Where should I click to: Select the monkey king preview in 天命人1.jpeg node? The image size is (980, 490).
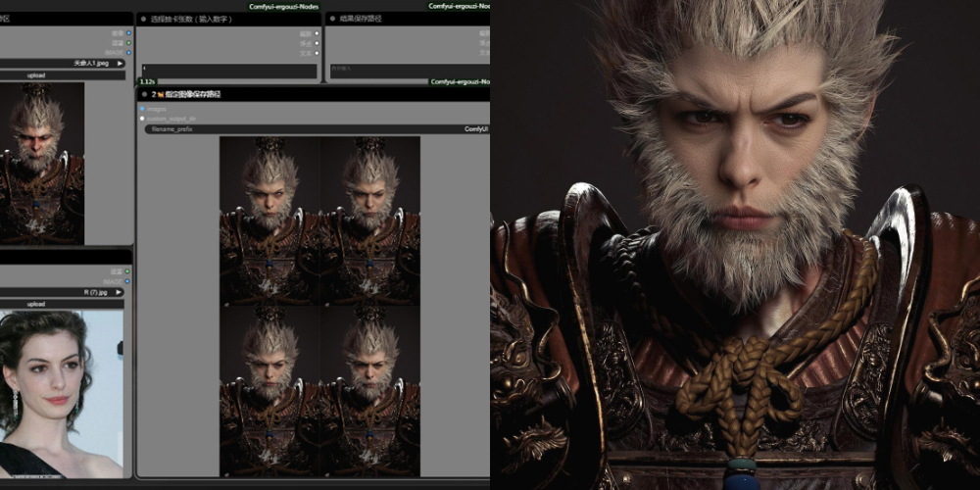point(42,163)
